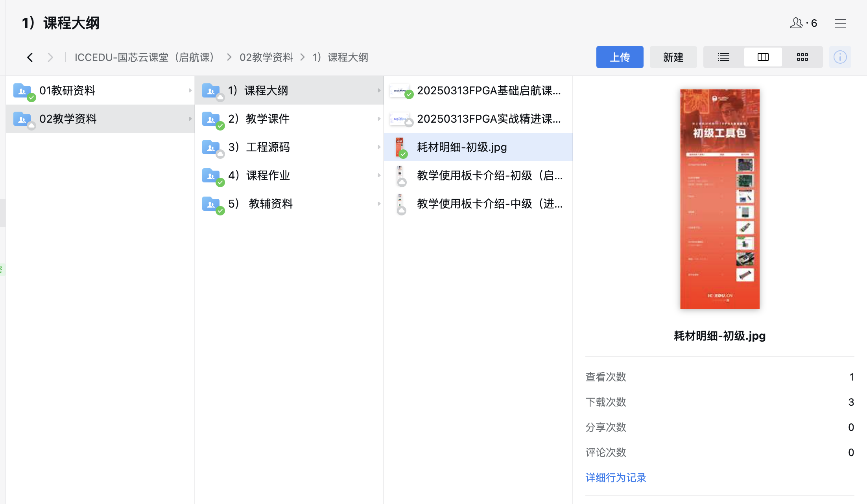Screen dimensions: 867x504
Task: Expand the 5）教辅资料 folder chevron
Action: click(x=379, y=204)
